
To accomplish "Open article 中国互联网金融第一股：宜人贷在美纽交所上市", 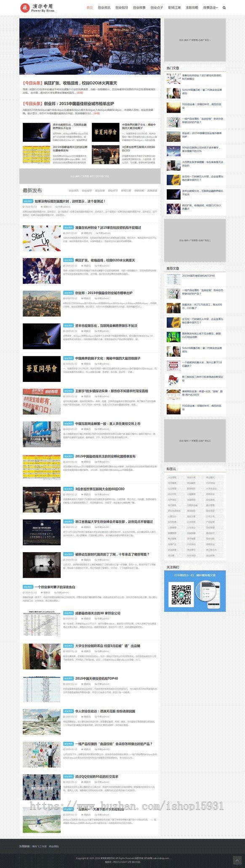I will click(x=108, y=424).
